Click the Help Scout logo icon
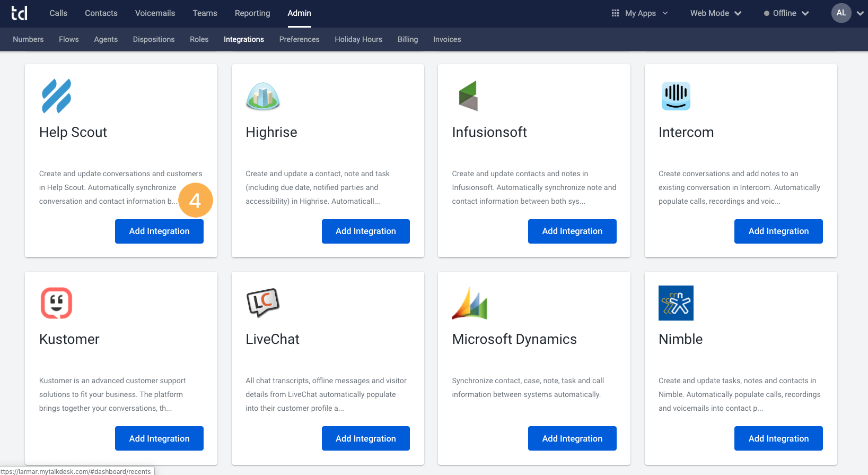This screenshot has width=868, height=475. point(57,96)
